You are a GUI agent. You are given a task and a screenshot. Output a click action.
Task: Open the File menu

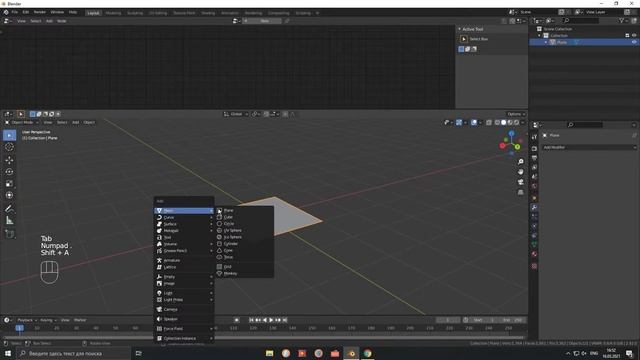tap(15, 12)
